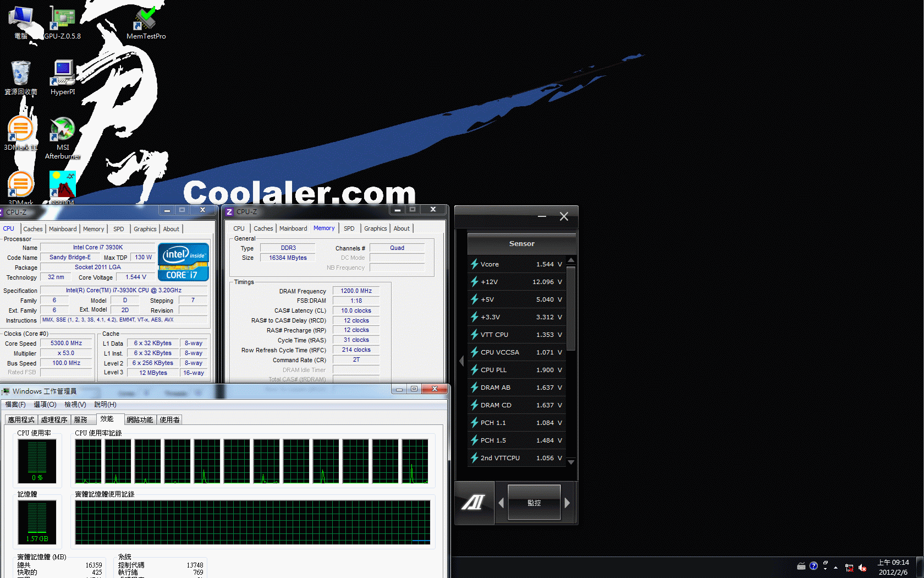Open the blue help icon in system tray
Viewport: 924px width, 578px height.
click(813, 566)
